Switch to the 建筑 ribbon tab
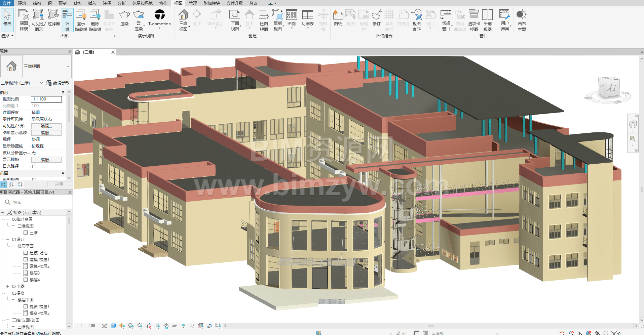 [22, 3]
